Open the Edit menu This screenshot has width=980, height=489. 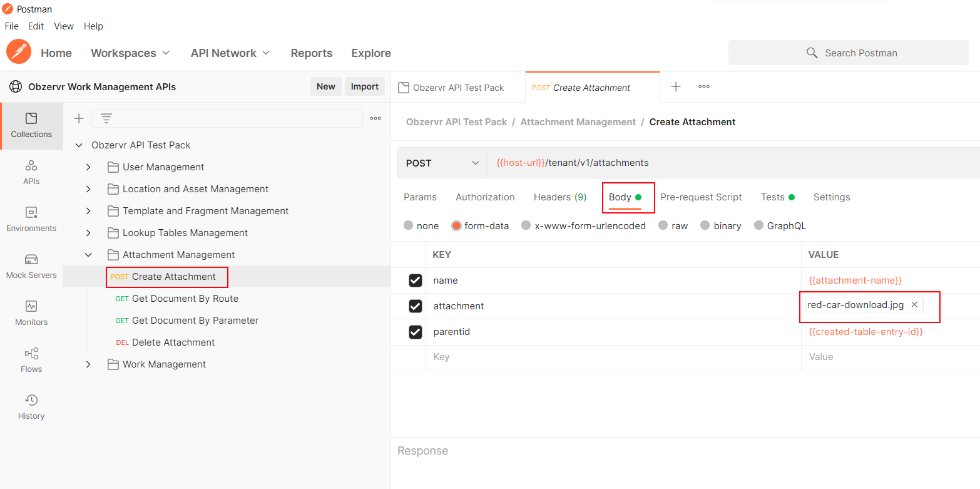click(36, 26)
